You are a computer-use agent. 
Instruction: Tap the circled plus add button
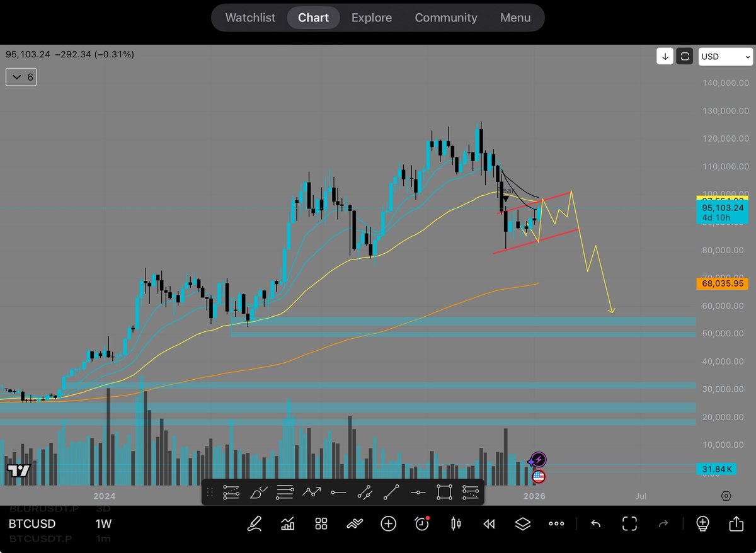pyautogui.click(x=388, y=523)
